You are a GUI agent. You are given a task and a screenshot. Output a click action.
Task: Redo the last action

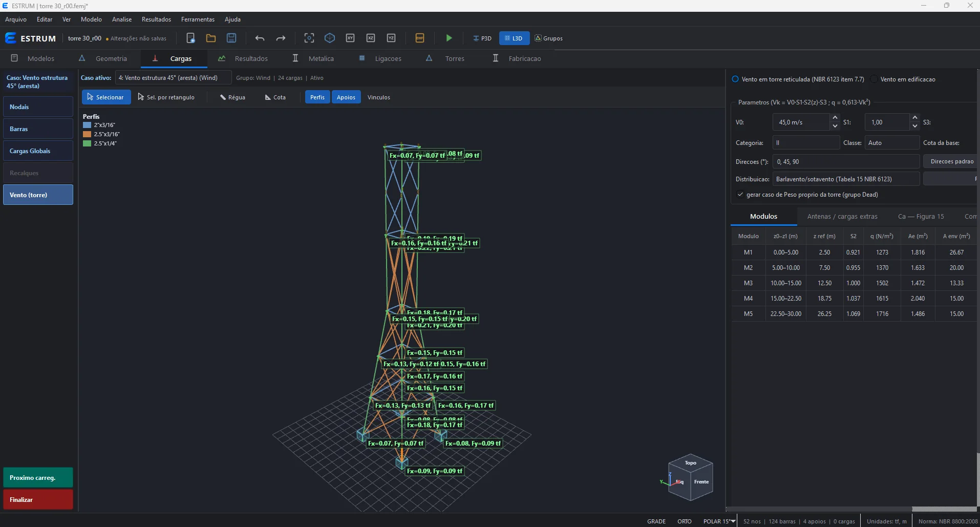click(281, 38)
